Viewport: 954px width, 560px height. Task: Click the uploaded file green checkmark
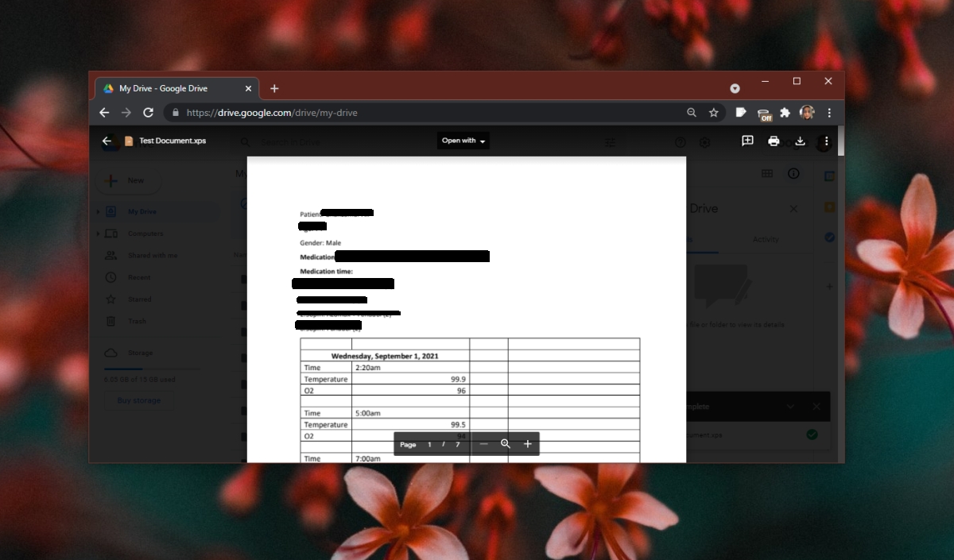(812, 434)
